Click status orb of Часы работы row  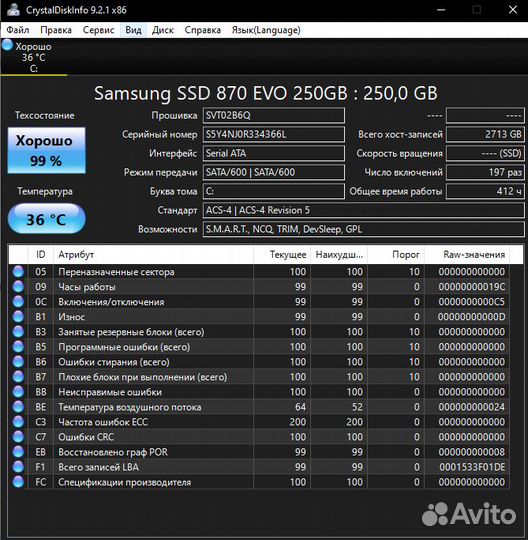(18, 287)
